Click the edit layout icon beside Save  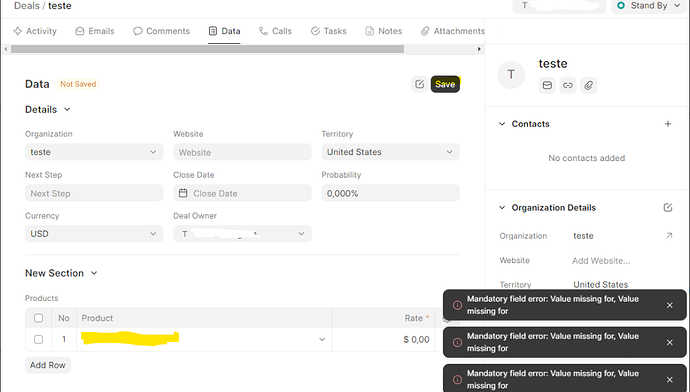point(419,84)
